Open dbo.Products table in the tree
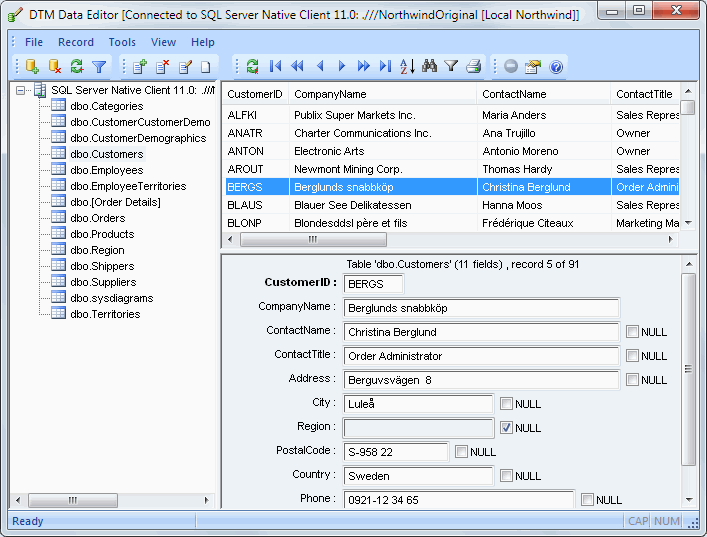 point(102,234)
